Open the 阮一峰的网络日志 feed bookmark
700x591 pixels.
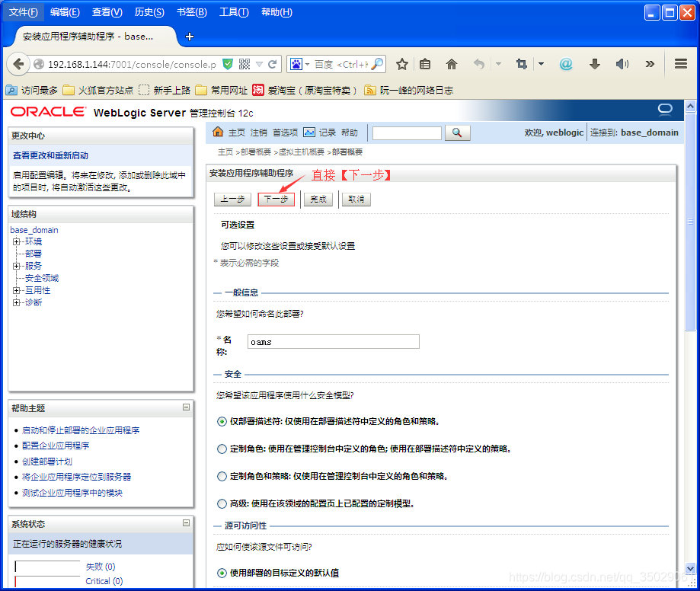click(x=409, y=90)
